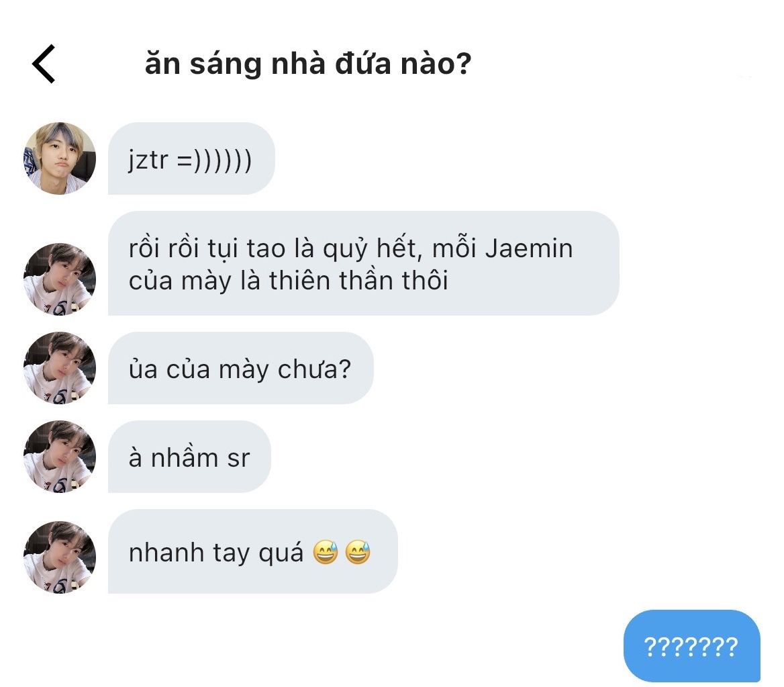Open the "ăn sáng nhà đứa nào?" chat title

pos(307,64)
